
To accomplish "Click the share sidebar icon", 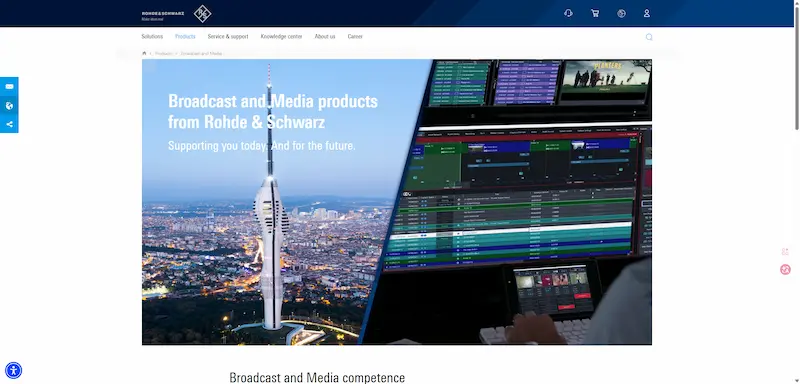I will tap(9, 124).
